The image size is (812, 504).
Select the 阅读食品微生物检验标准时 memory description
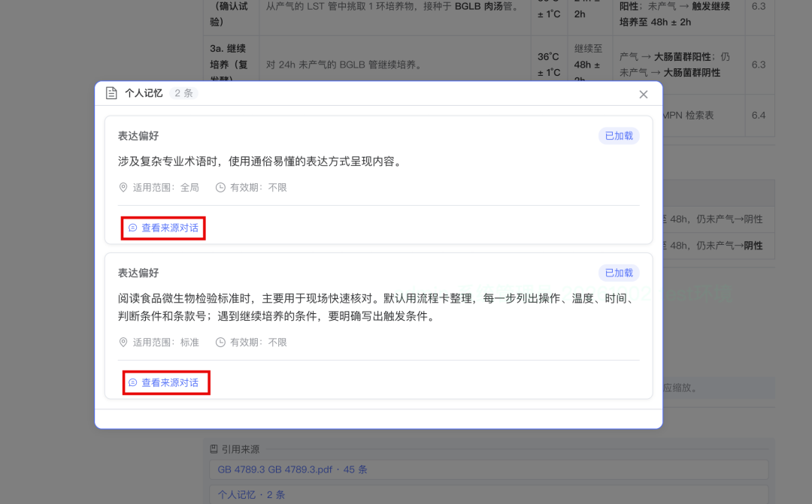[378, 307]
